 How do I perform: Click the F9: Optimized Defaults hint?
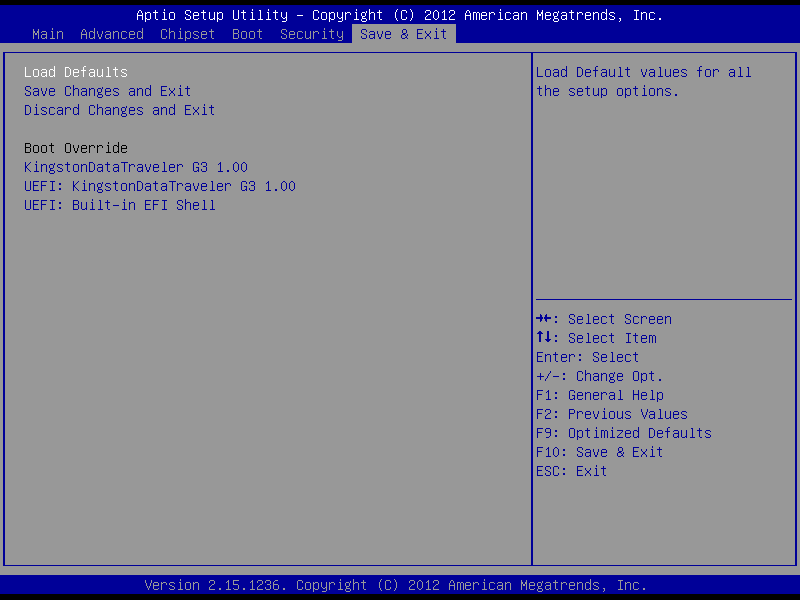[x=624, y=433]
